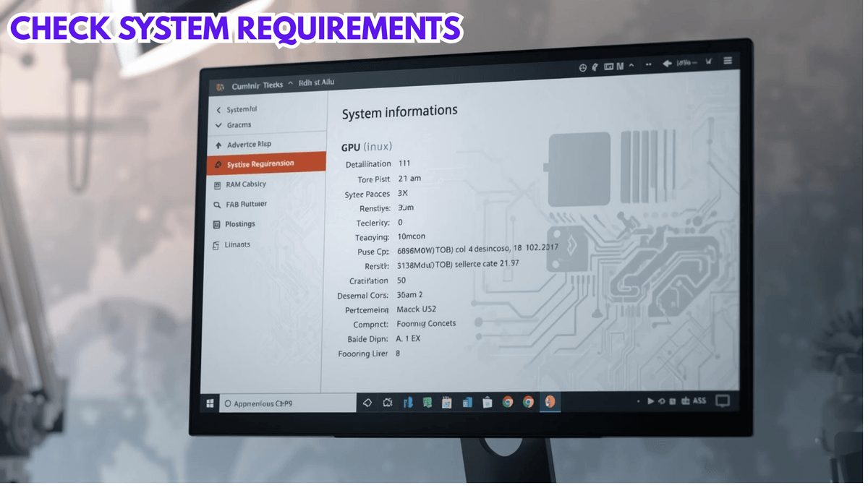Open Plostings in the sidebar

(x=240, y=224)
